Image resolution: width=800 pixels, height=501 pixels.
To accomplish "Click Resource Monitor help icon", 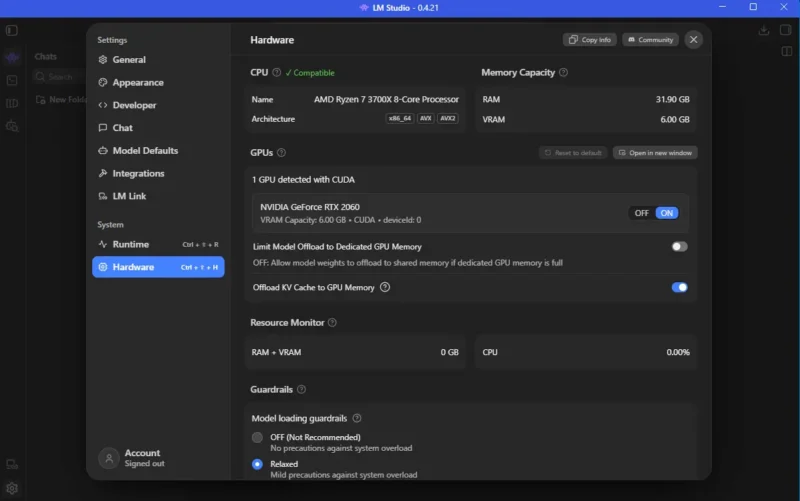I will (332, 322).
